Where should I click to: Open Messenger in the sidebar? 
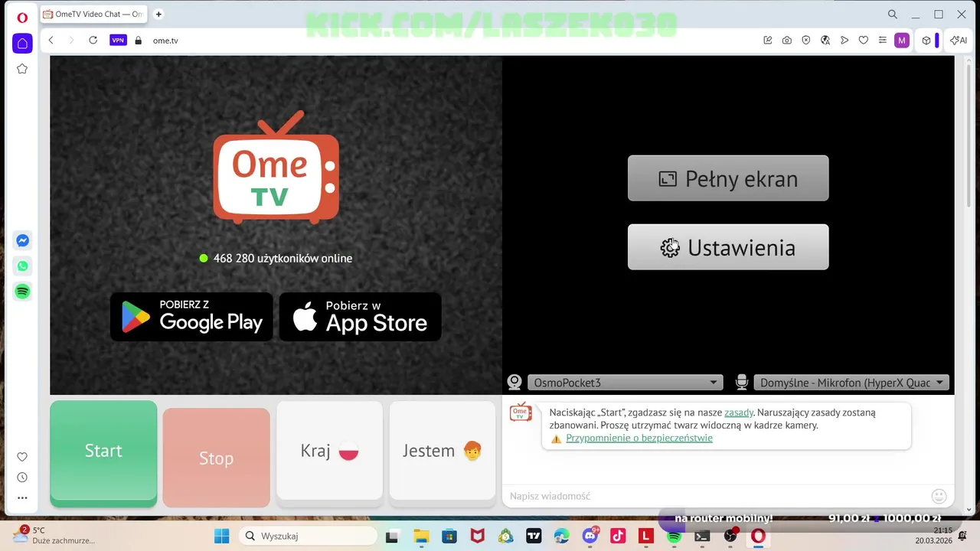[x=23, y=240]
